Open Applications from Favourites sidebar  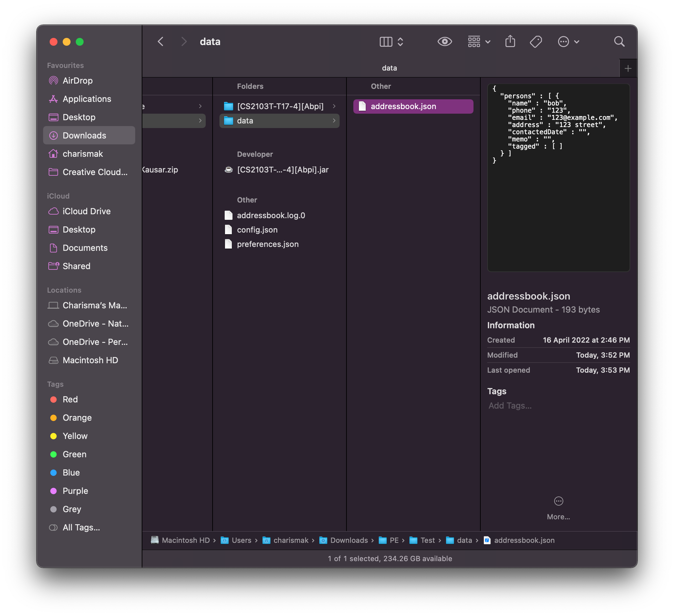tap(87, 99)
